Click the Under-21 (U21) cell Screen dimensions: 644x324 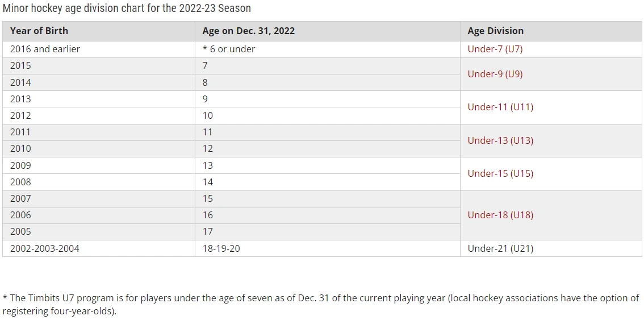tap(551, 248)
